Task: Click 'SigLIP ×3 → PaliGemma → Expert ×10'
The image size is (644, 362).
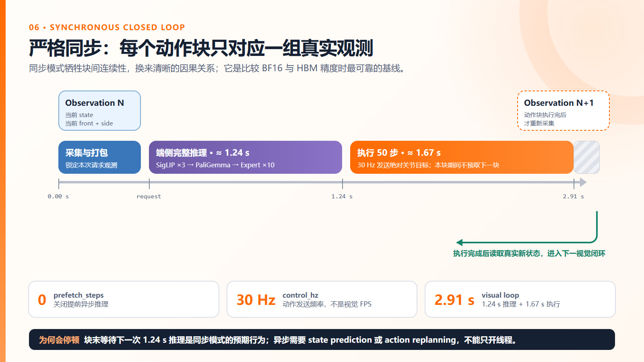Action: 215,165
